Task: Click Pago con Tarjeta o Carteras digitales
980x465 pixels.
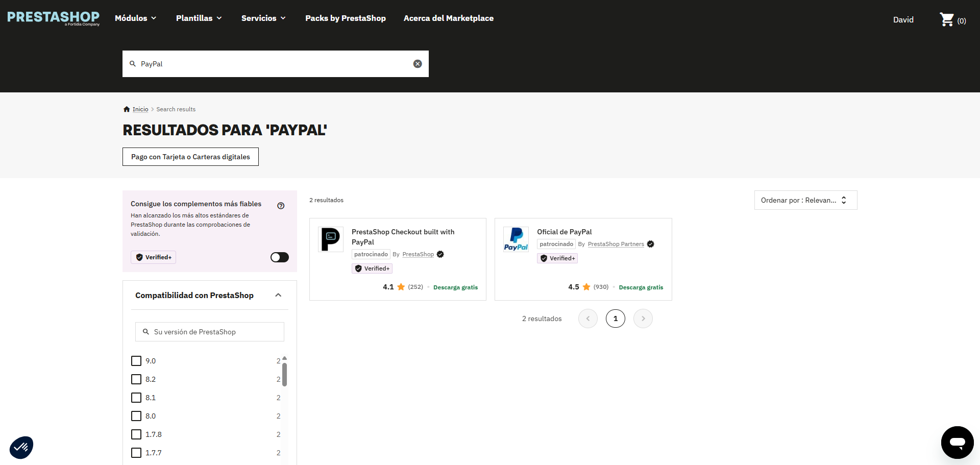Action: 190,157
